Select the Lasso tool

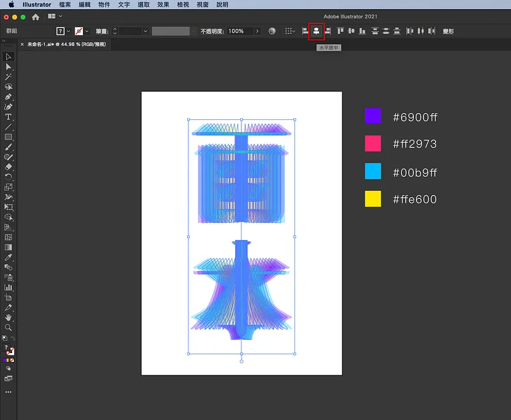(8, 87)
